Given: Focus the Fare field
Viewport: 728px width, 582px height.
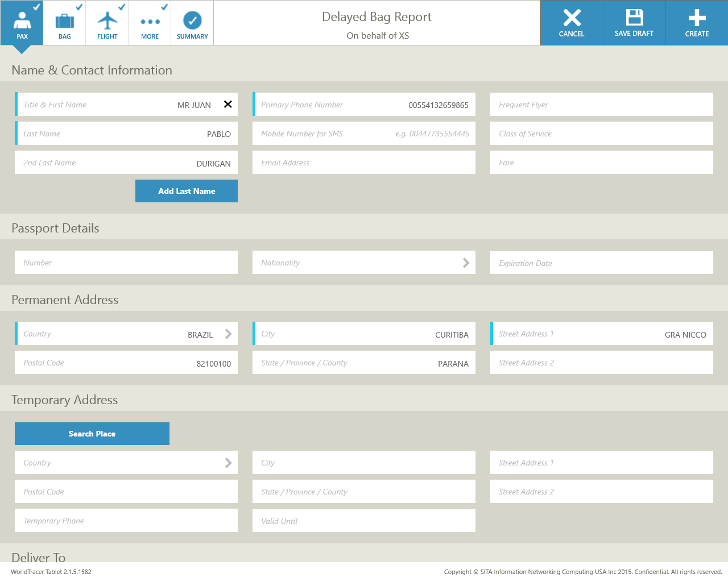Looking at the screenshot, I should [602, 163].
